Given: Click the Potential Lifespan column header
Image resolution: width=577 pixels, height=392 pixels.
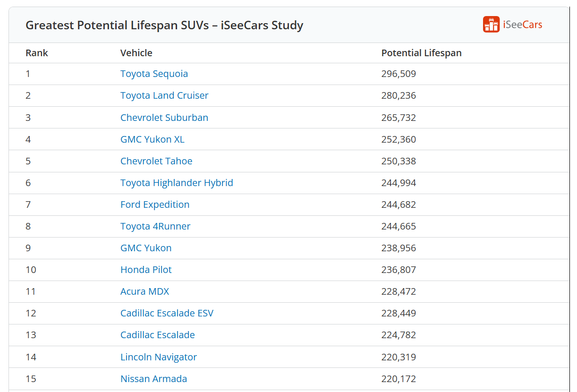Looking at the screenshot, I should click(x=422, y=53).
